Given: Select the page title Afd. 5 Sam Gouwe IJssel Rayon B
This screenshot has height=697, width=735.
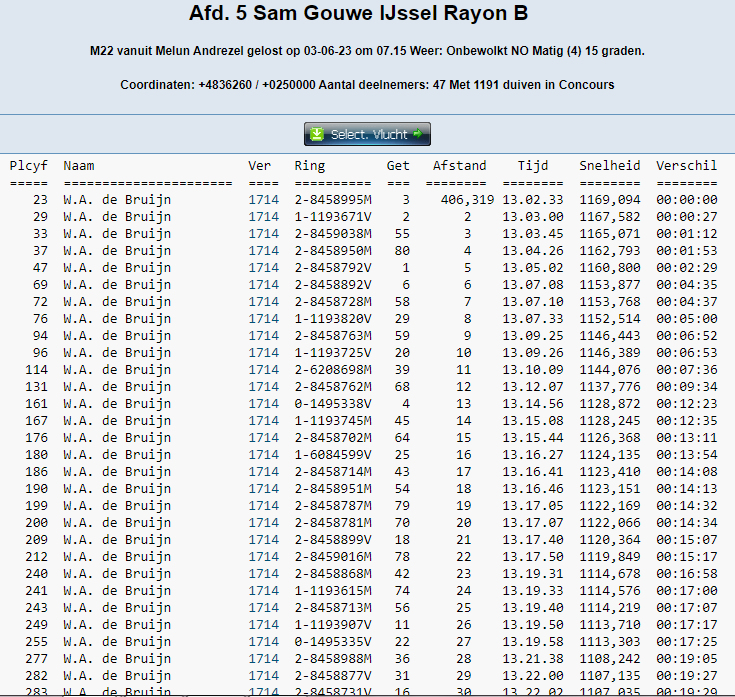Looking at the screenshot, I should 359,13.
